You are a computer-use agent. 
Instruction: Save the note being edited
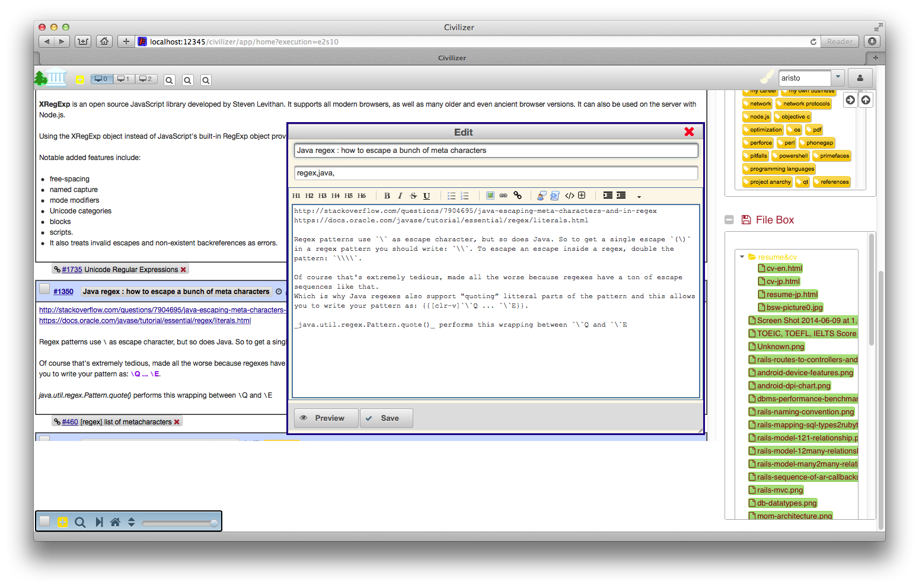pos(386,418)
